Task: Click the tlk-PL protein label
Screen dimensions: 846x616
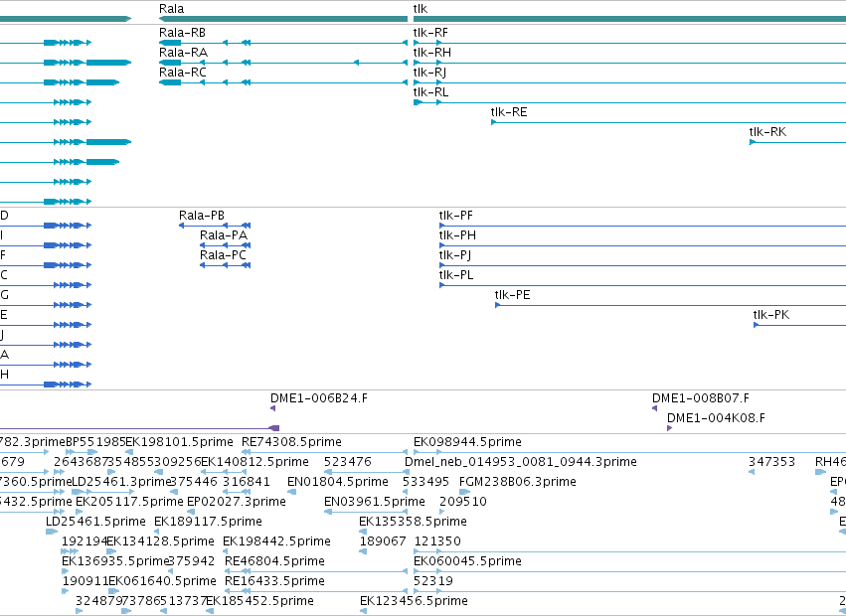Action: (x=456, y=275)
